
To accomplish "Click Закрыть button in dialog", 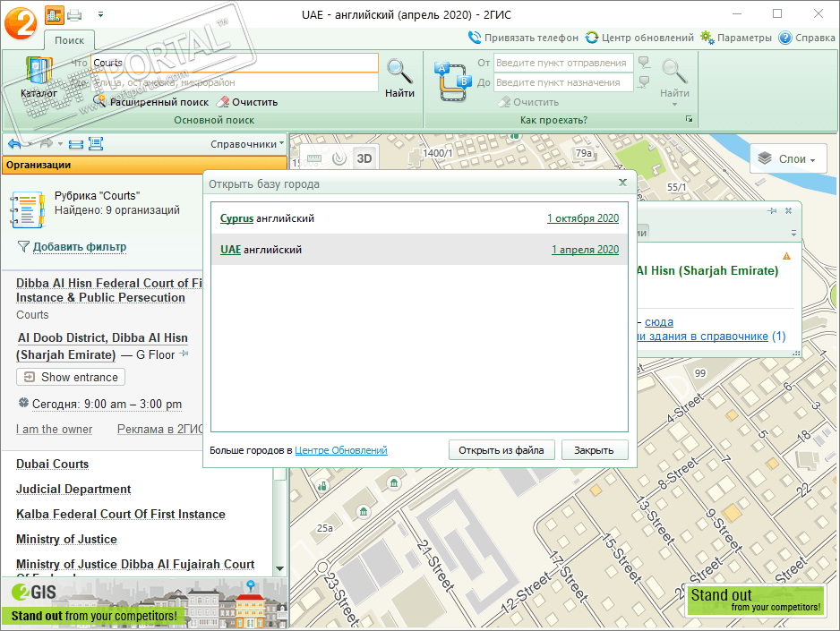I will [x=594, y=450].
